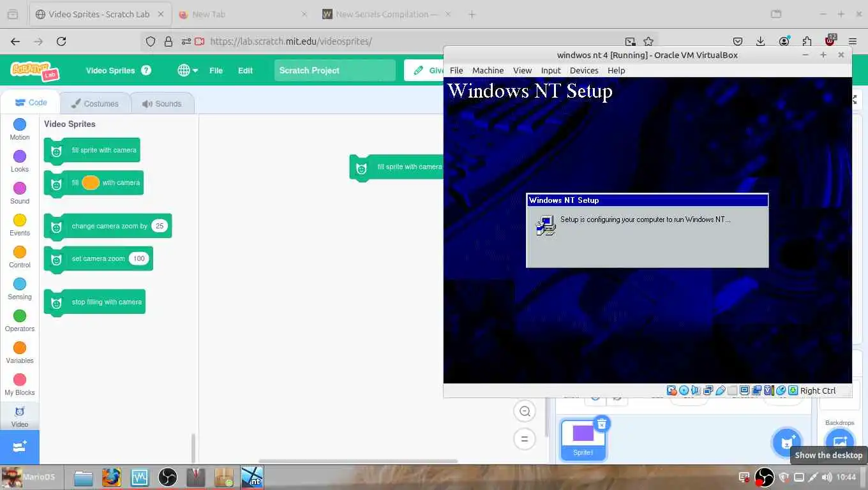Open OBS Studio from the taskbar

(x=168, y=477)
